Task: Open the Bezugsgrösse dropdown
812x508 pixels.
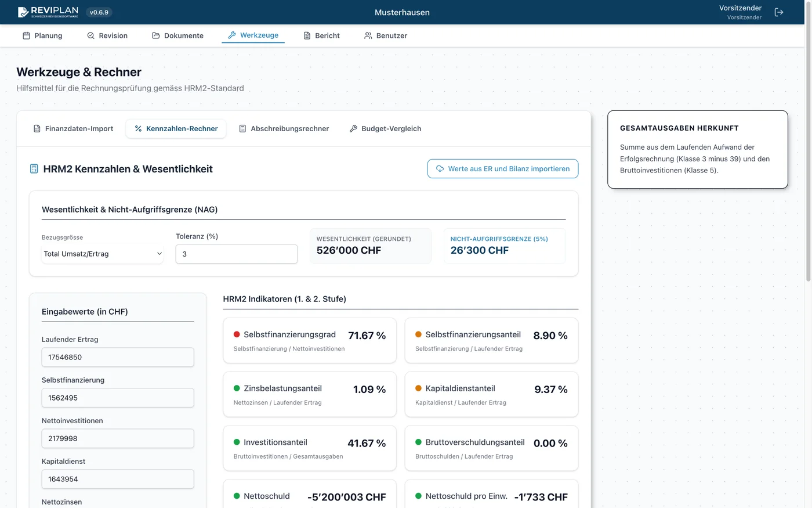Action: pos(103,254)
